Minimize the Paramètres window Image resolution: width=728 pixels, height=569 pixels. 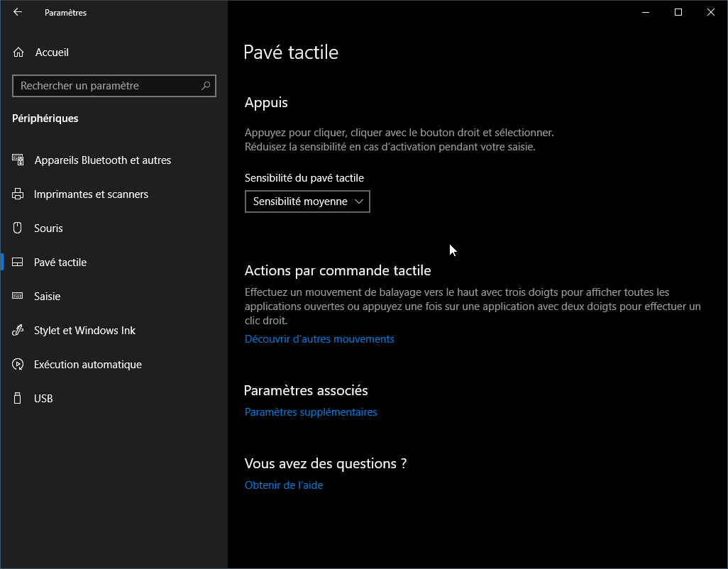(646, 12)
